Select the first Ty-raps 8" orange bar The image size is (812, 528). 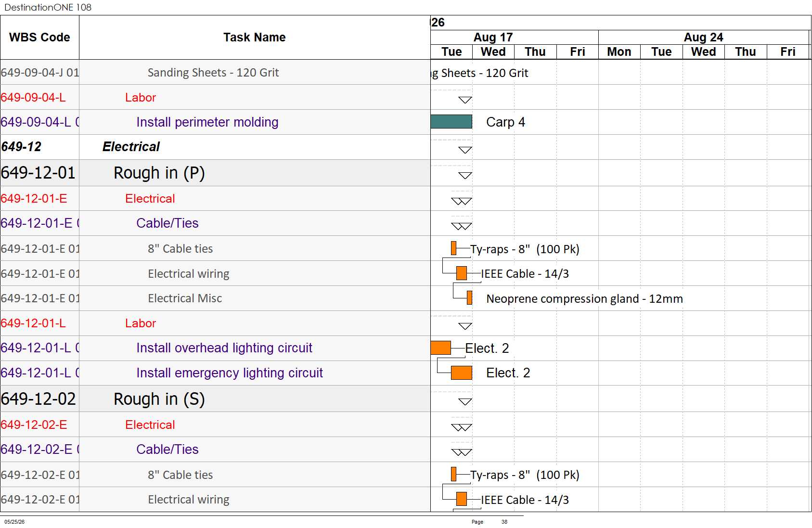[453, 248]
